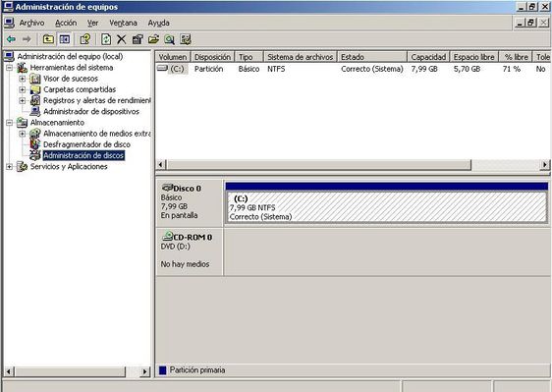Sort by the % libre column header
Viewport: 552px width, 392px height.
tap(516, 57)
